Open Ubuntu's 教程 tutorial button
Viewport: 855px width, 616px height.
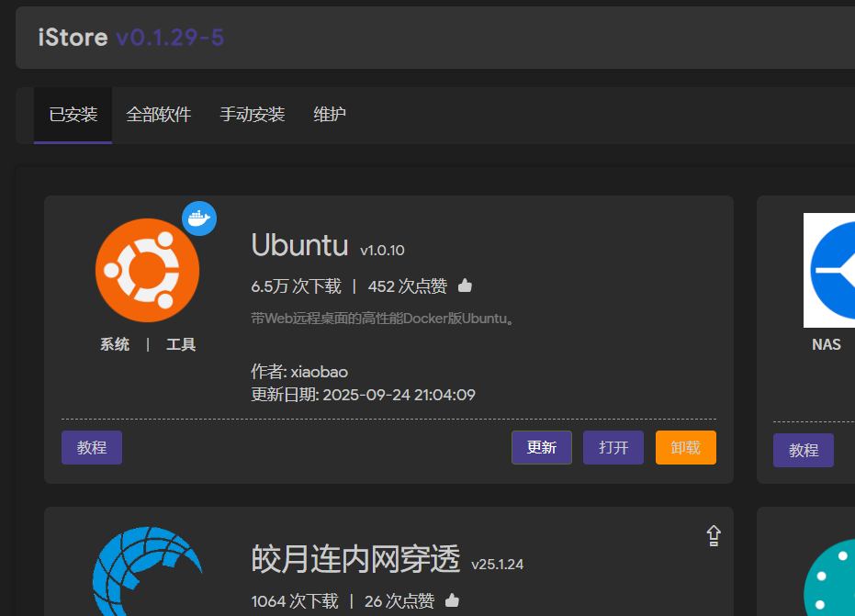(92, 448)
